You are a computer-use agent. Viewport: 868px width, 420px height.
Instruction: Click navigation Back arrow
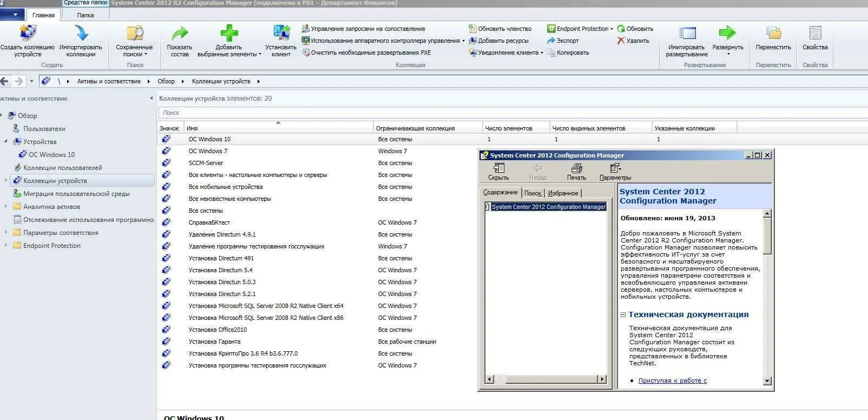coord(5,81)
